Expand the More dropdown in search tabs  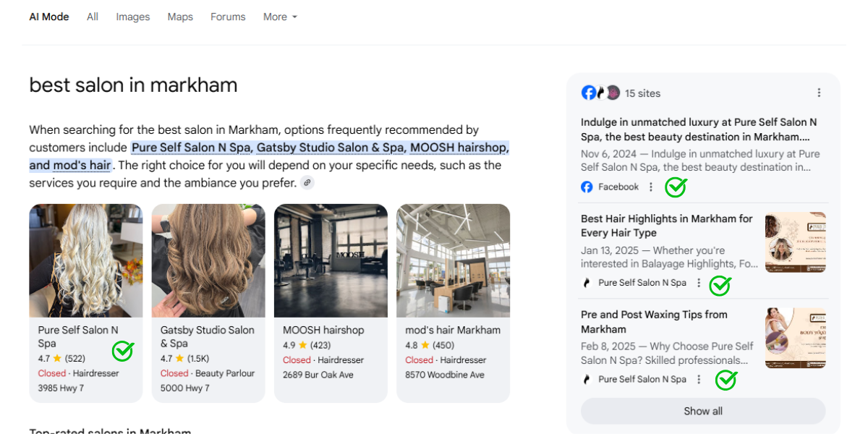pyautogui.click(x=280, y=17)
